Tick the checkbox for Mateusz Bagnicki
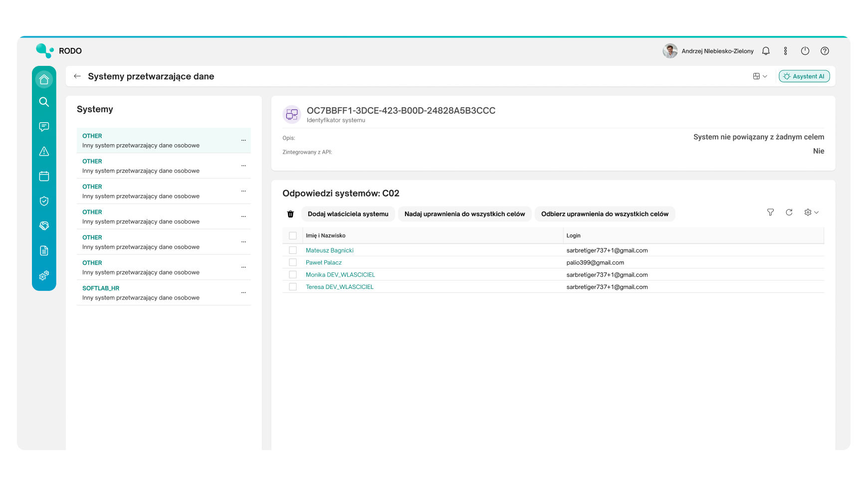Image resolution: width=868 pixels, height=497 pixels. click(293, 250)
